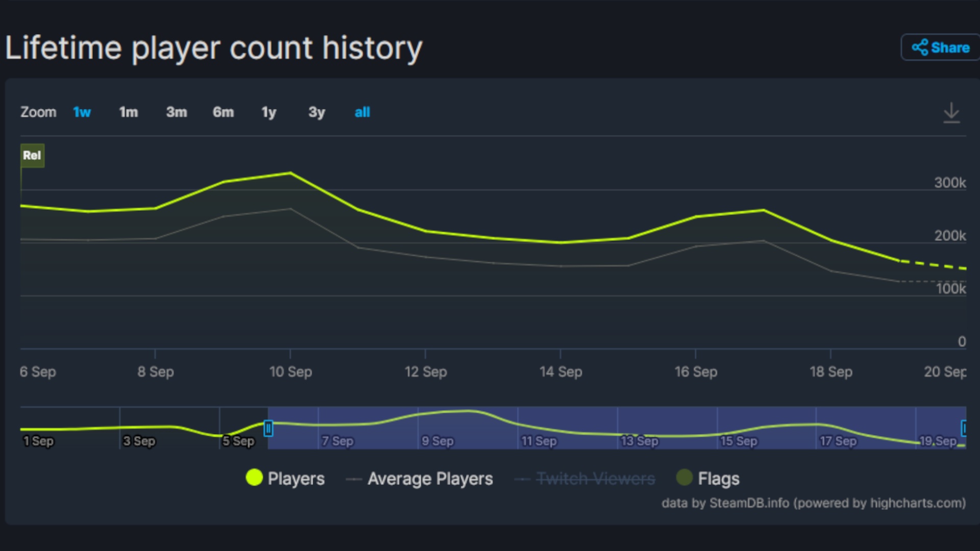Drag the timeline range left handle

(268, 429)
